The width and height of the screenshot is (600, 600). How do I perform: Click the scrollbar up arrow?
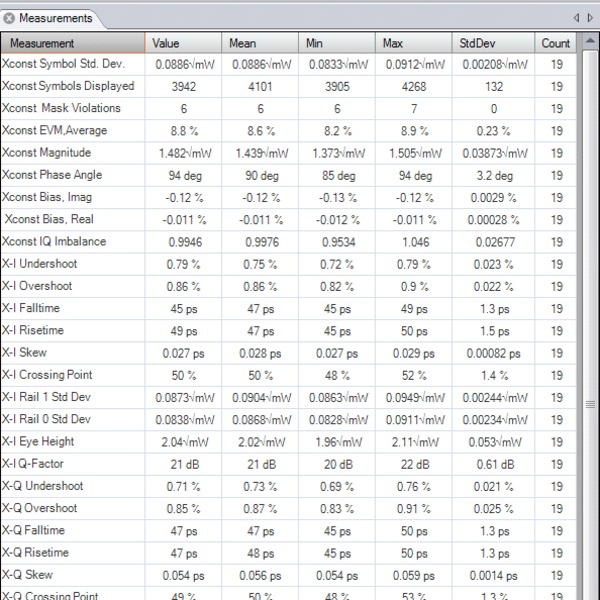click(589, 42)
